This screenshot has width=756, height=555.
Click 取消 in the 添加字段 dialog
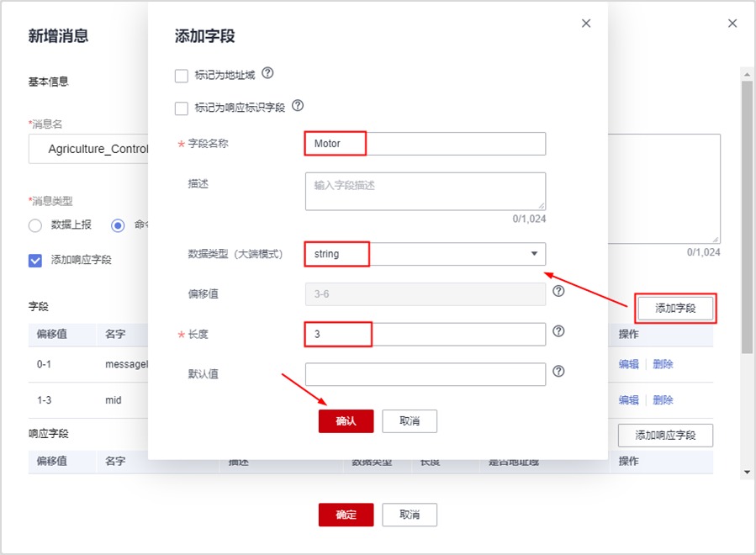click(410, 421)
